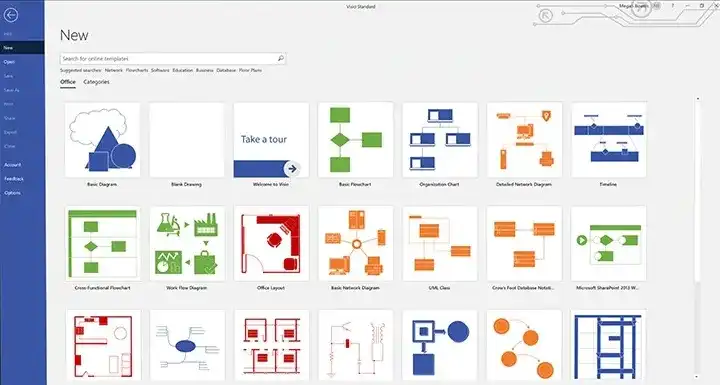Open the Account page in sidebar
720x385 pixels.
point(12,164)
